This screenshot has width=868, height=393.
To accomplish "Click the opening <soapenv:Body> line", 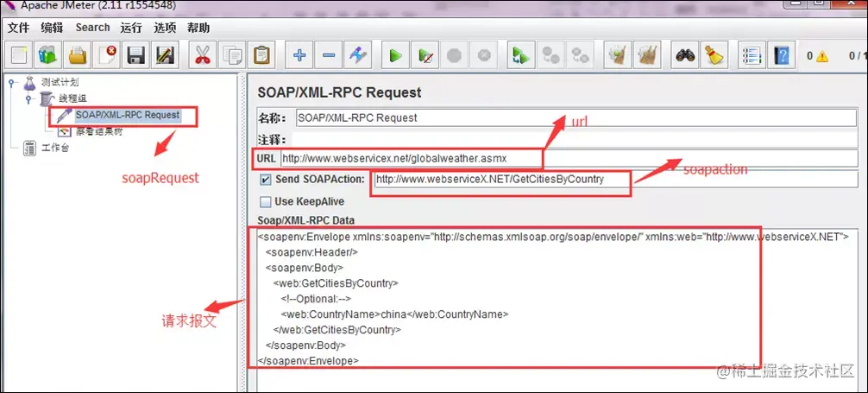I will [x=305, y=268].
